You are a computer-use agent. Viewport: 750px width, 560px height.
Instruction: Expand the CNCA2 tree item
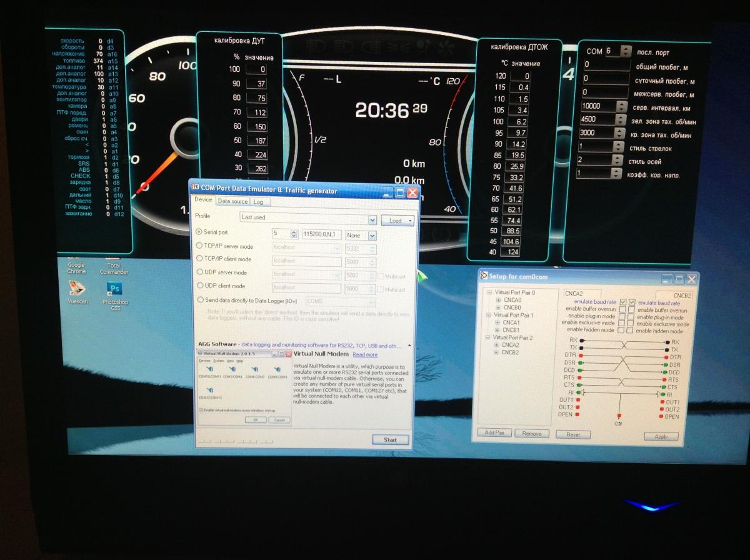point(497,344)
